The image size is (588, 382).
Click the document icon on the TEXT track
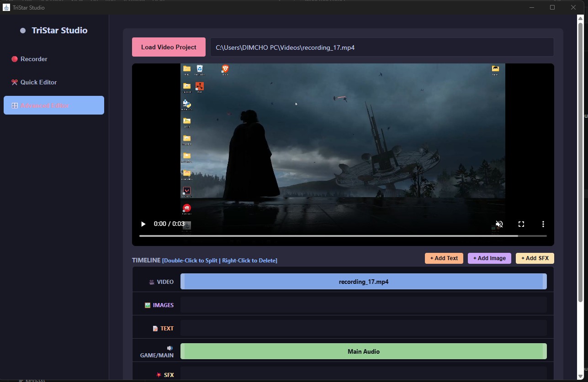point(155,329)
